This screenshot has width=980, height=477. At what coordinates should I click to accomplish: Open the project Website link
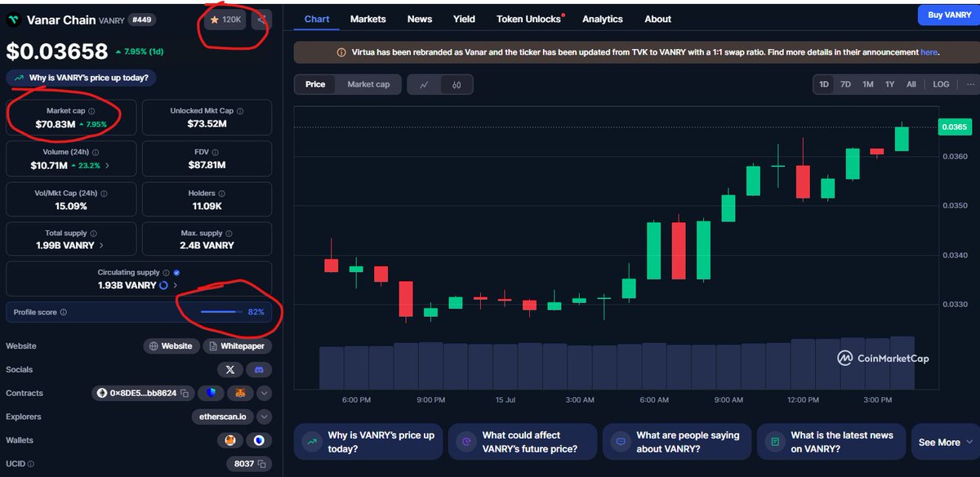click(171, 346)
